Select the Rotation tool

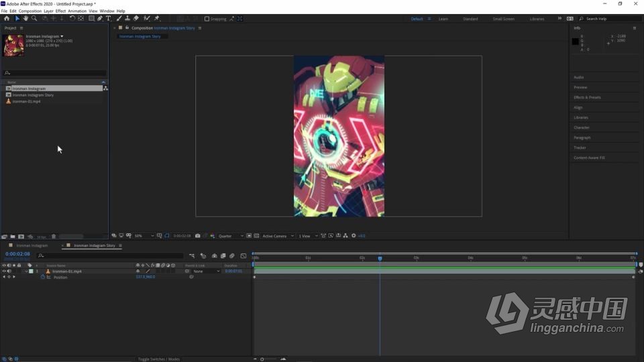[72, 19]
